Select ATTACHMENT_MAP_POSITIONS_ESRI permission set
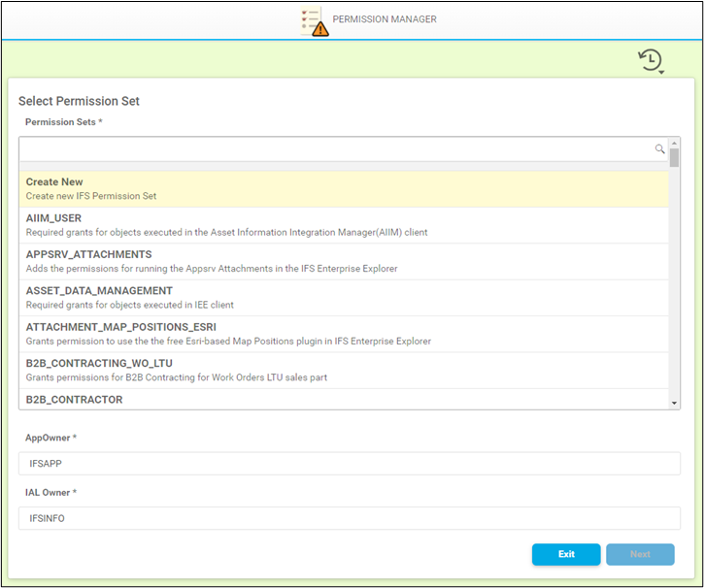Viewport: 704px width, 588px height. click(x=344, y=334)
